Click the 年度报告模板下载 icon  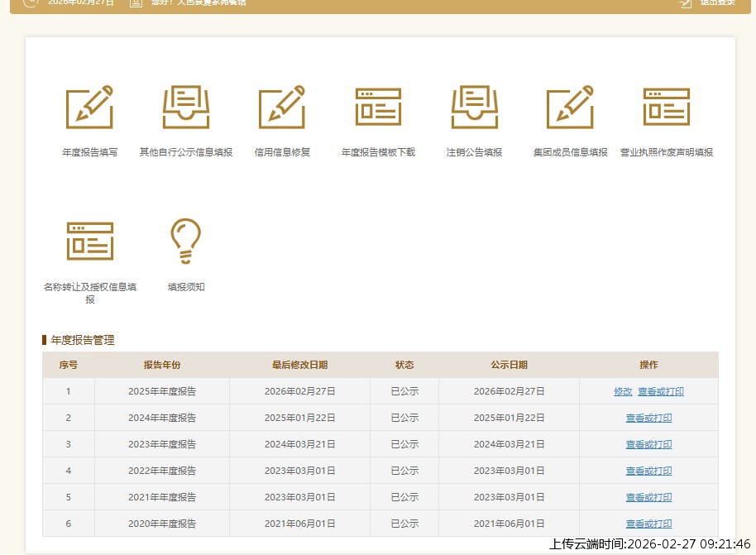coord(378,108)
